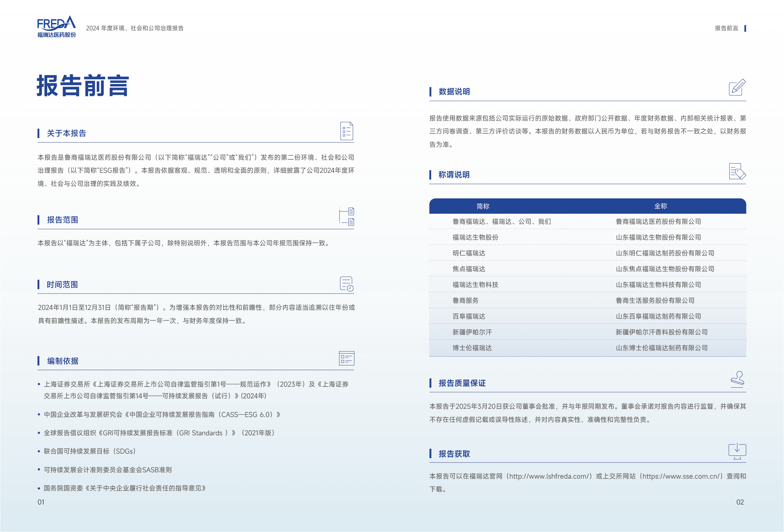Click the 山东百阜福瑞达制药有限公司 cell

click(658, 317)
